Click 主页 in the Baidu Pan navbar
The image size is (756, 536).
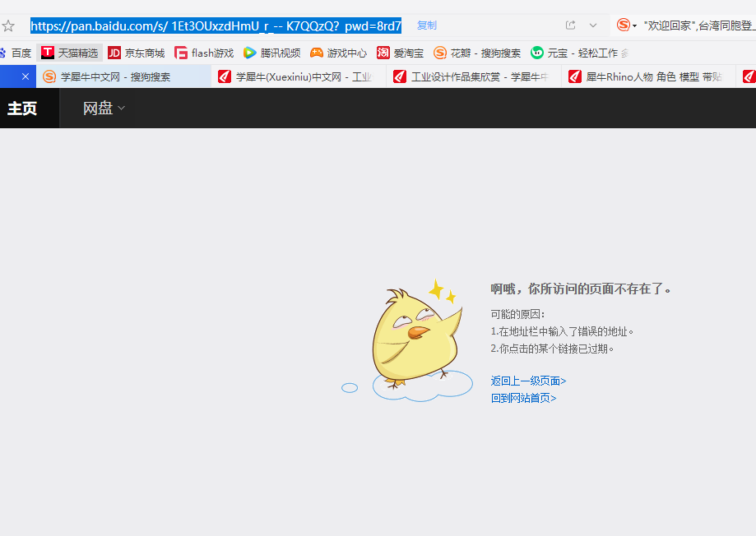(x=22, y=108)
